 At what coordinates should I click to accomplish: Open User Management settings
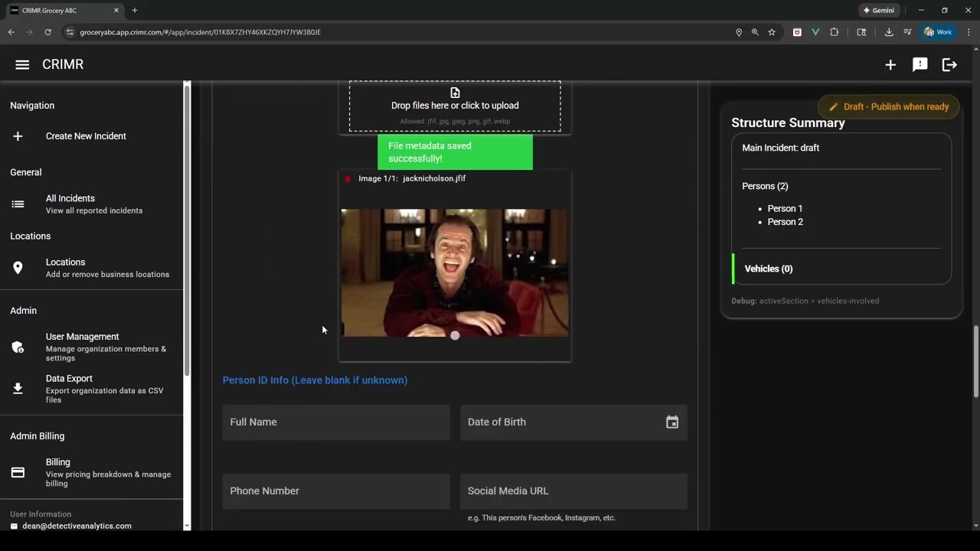coord(92,347)
